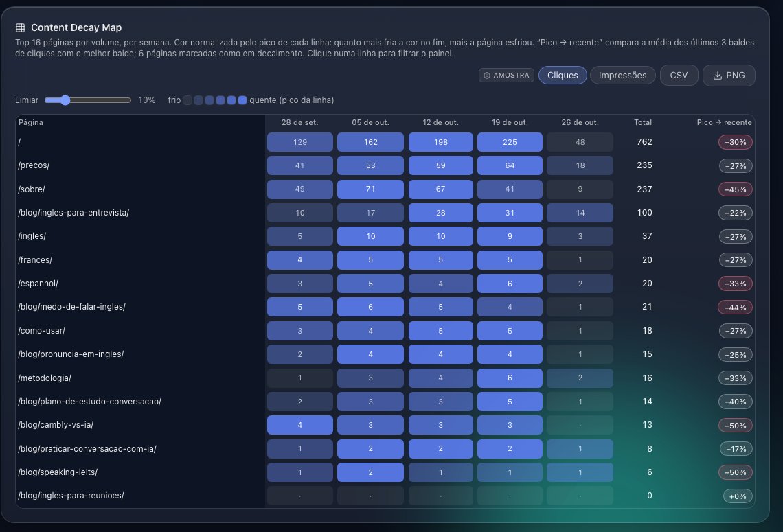Click the cell with value 71
Viewport: 783px width, 532px height.
370,189
